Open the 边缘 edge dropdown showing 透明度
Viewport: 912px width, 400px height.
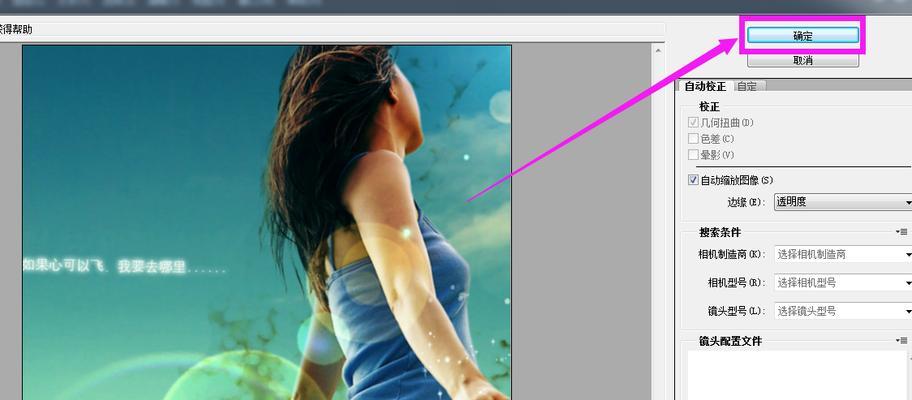(843, 202)
